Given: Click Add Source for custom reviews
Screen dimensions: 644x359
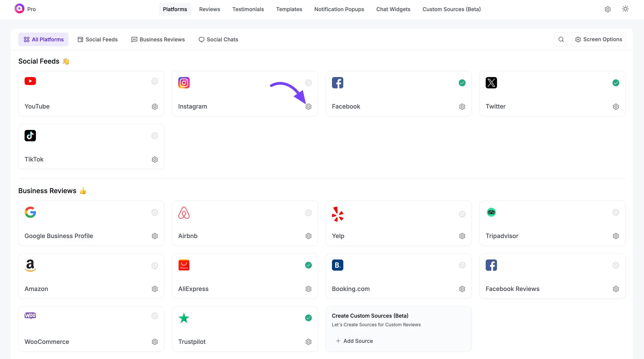Looking at the screenshot, I should coord(354,341).
